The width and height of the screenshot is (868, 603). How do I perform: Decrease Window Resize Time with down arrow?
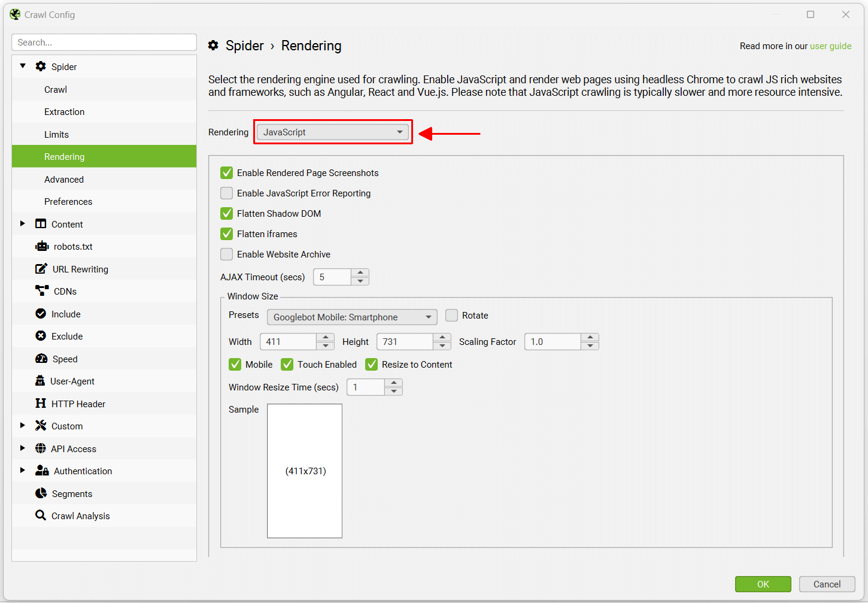[394, 392]
